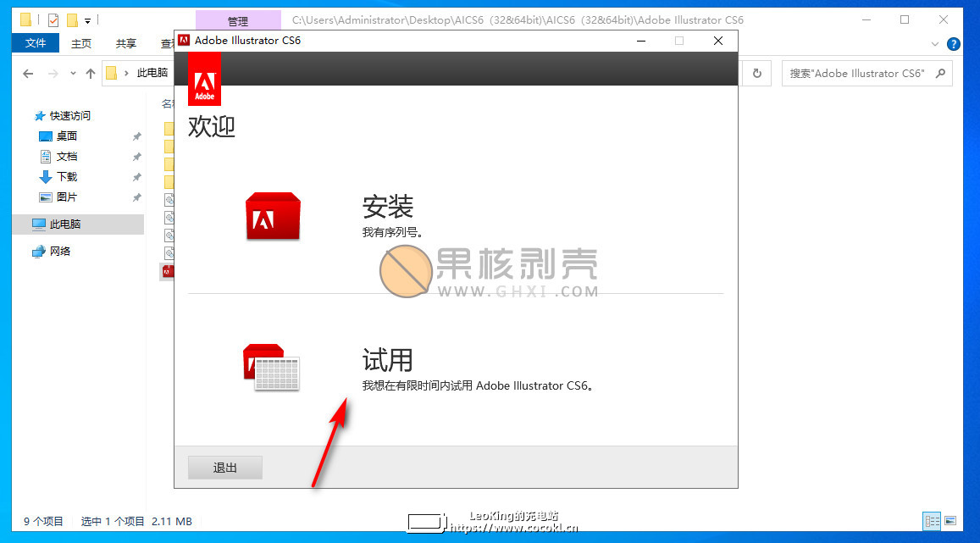Switch to details view in status bar
Screen dimensions: 980x543
932,520
